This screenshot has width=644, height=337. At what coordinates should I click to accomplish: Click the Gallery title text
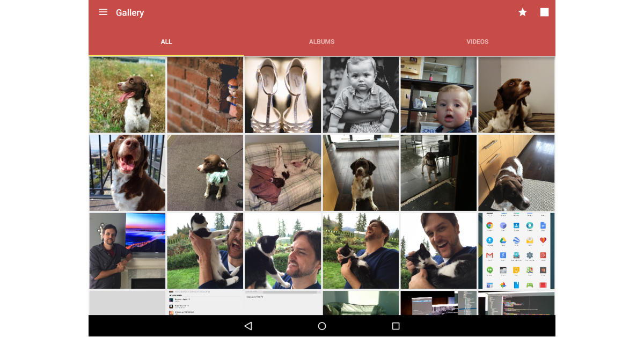pos(130,13)
